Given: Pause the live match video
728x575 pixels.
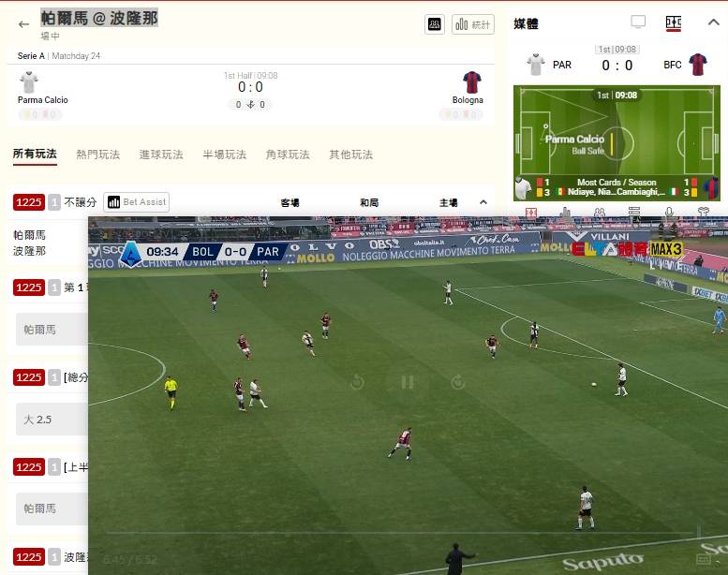Looking at the screenshot, I should [x=408, y=382].
